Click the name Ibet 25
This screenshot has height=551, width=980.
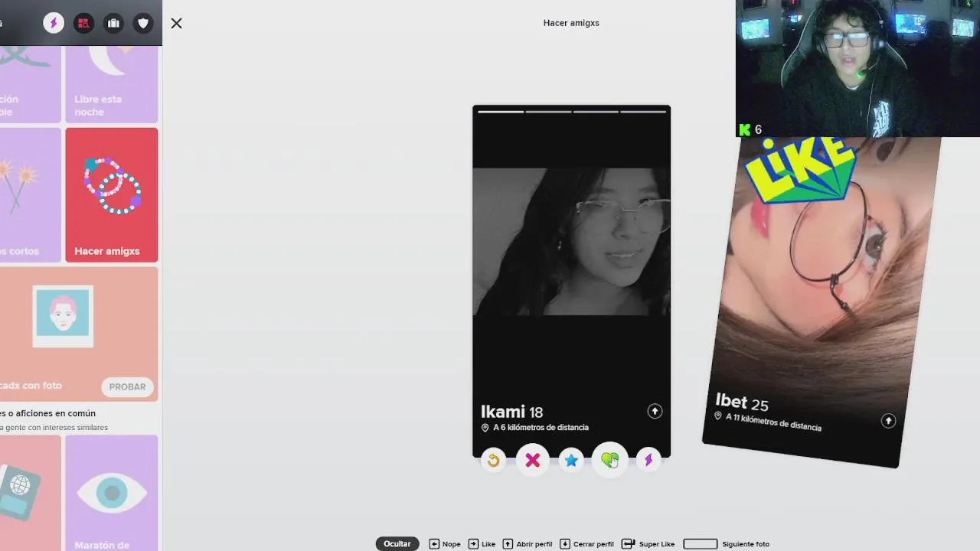click(741, 403)
